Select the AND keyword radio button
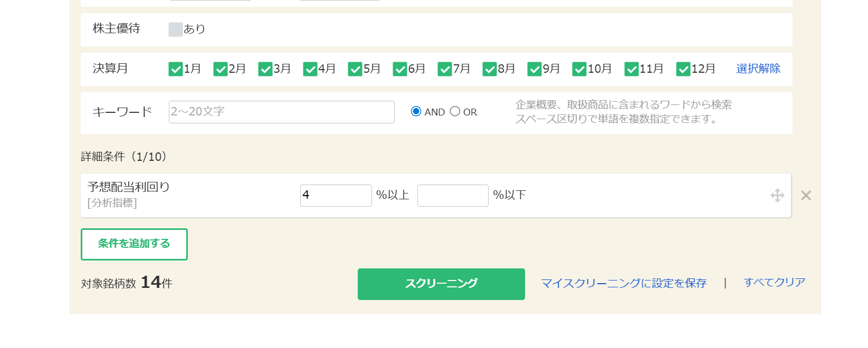This screenshot has width=868, height=348. [416, 111]
